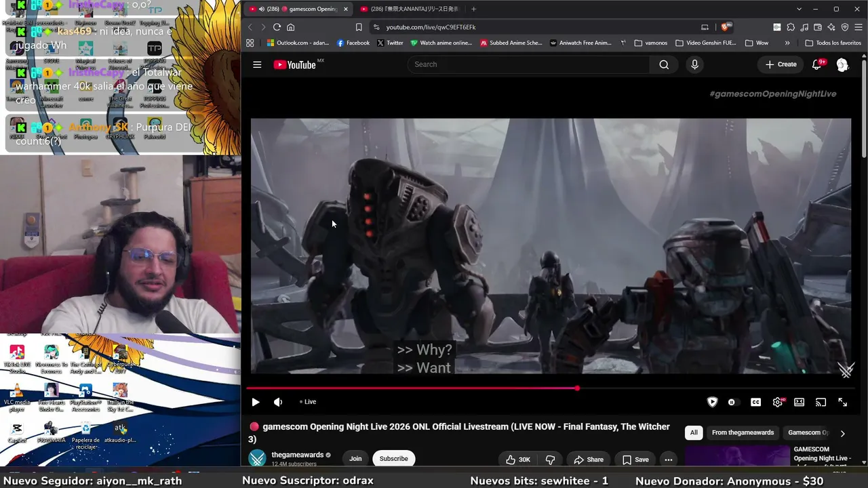868x488 pixels.
Task: Click the YouTube search magnifier button
Action: click(664, 64)
